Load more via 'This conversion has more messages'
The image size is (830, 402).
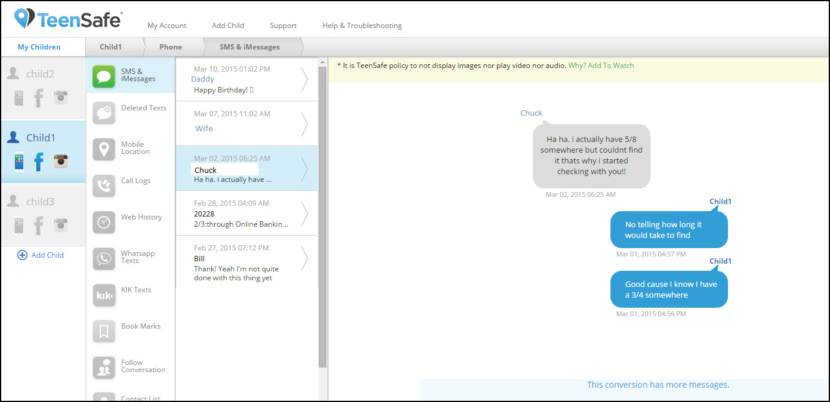658,385
